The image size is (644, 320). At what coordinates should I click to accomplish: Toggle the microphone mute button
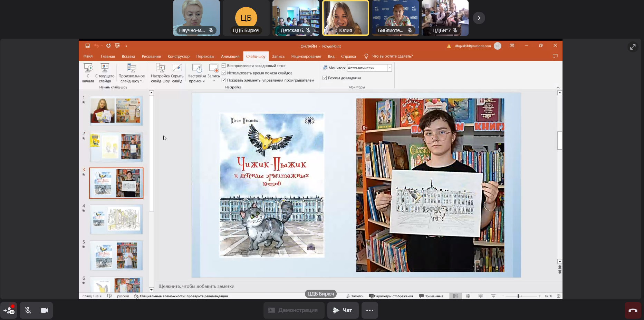(28, 310)
